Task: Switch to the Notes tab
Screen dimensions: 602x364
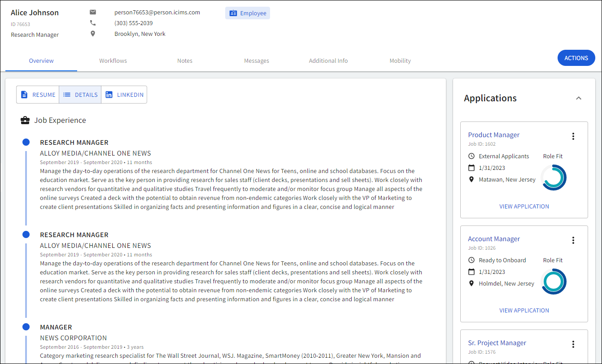Action: click(x=185, y=61)
